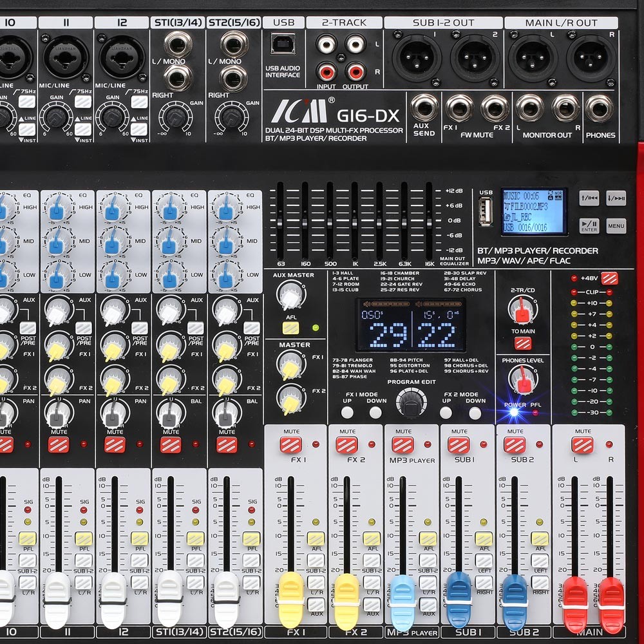Click channel 11 AUX send knob
644x644 pixels.
click(x=59, y=310)
